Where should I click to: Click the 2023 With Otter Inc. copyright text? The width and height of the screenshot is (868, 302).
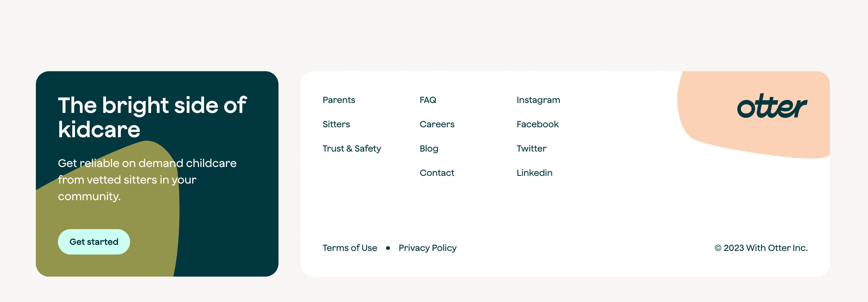click(x=761, y=248)
